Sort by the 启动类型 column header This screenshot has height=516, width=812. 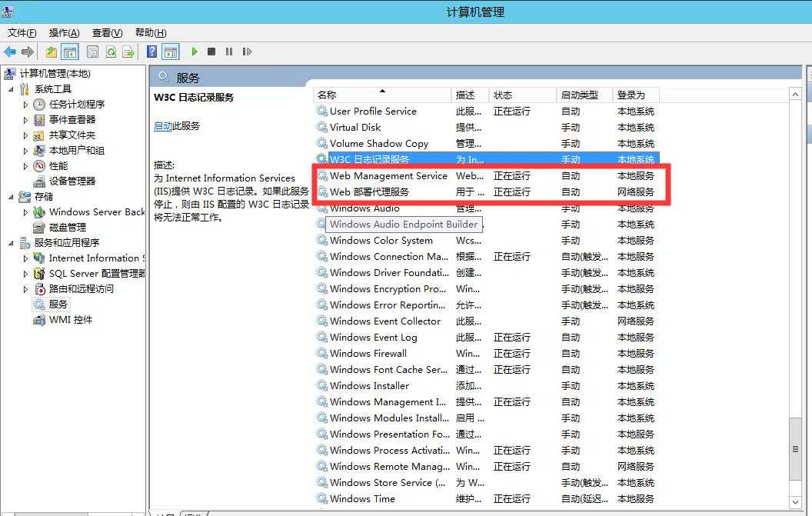tap(584, 95)
